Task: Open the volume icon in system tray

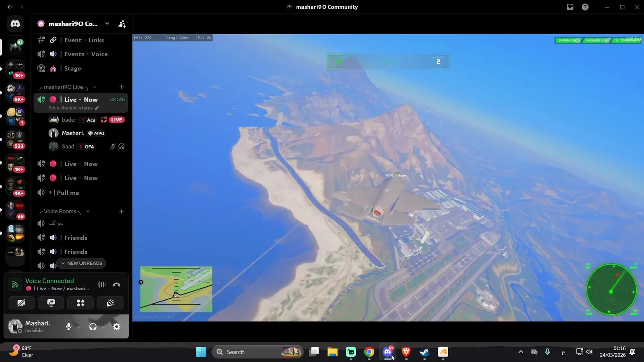Action: point(589,352)
